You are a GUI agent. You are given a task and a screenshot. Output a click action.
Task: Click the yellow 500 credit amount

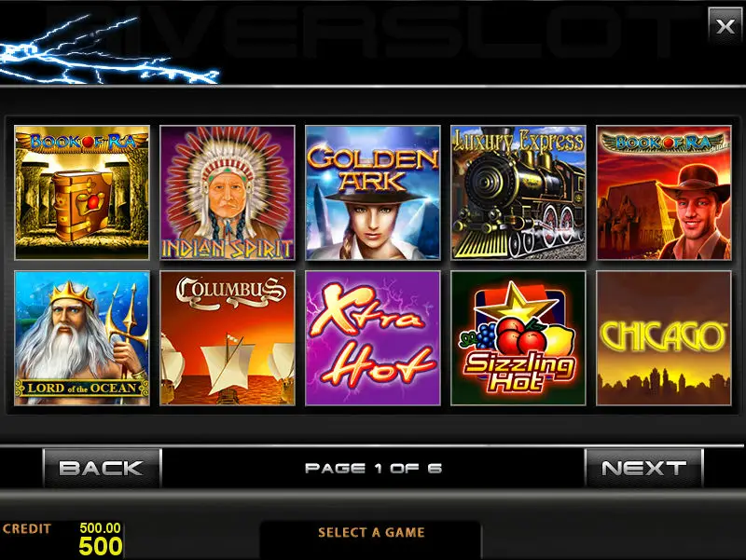pos(101,546)
